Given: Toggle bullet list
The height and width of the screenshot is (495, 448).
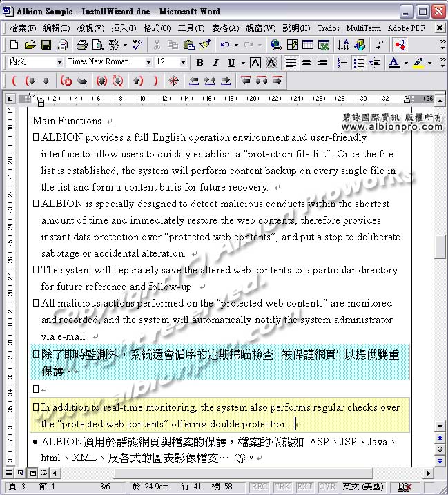Looking at the screenshot, I should coord(359,63).
